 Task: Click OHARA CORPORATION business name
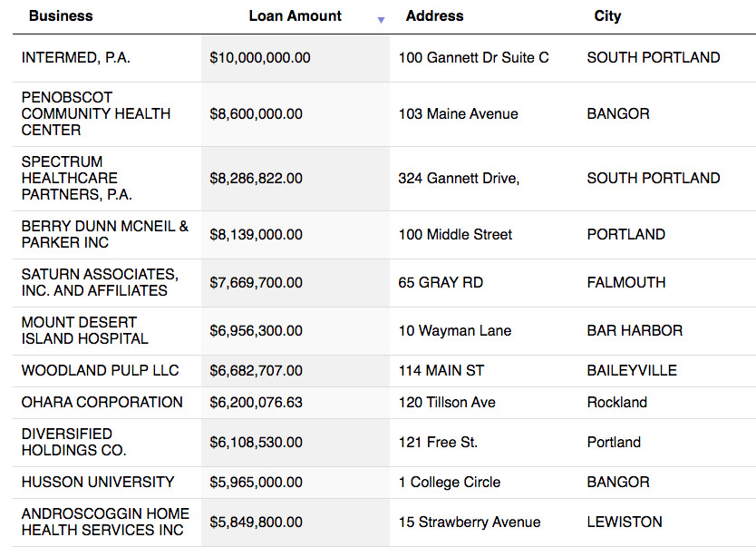click(x=102, y=403)
